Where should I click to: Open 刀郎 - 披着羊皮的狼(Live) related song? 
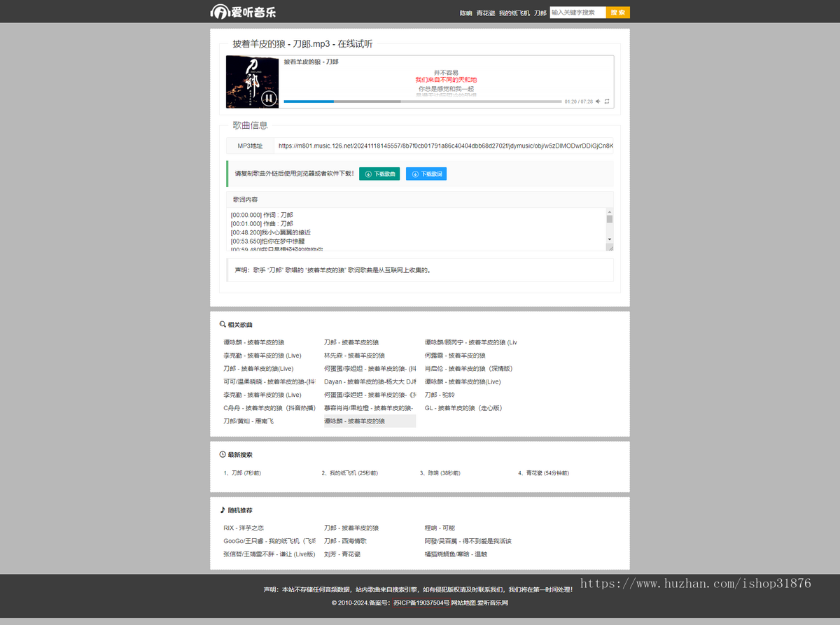(258, 368)
